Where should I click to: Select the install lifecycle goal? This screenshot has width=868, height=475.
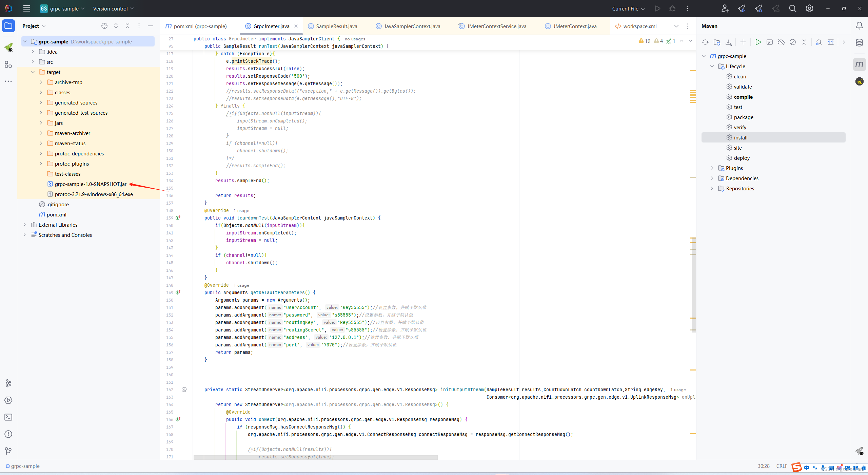[741, 137]
